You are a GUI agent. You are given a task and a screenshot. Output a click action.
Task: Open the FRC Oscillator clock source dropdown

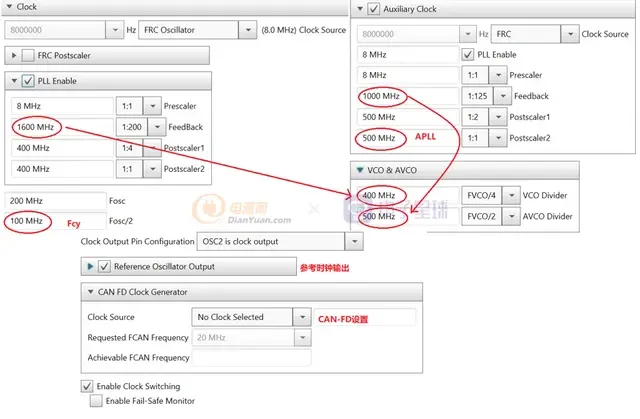pyautogui.click(x=246, y=30)
